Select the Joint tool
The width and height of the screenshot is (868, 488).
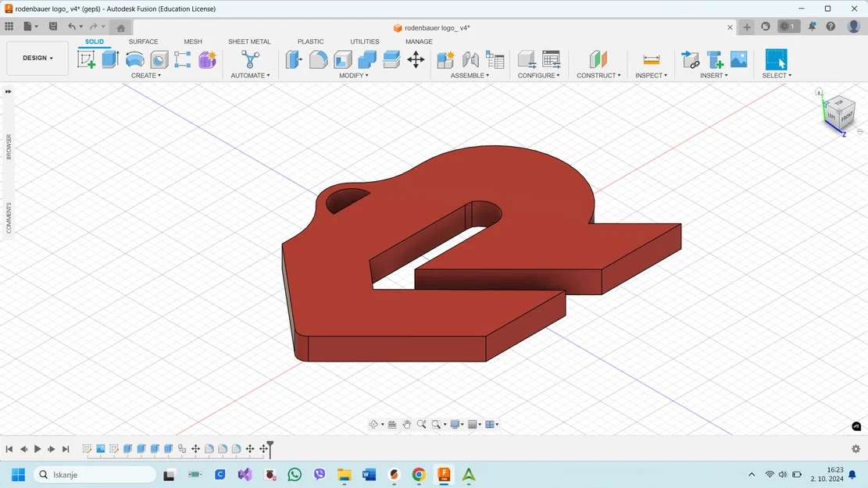470,59
